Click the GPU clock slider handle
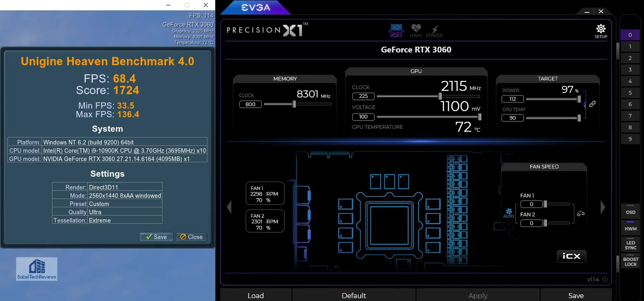This screenshot has width=644, height=301. point(440,96)
